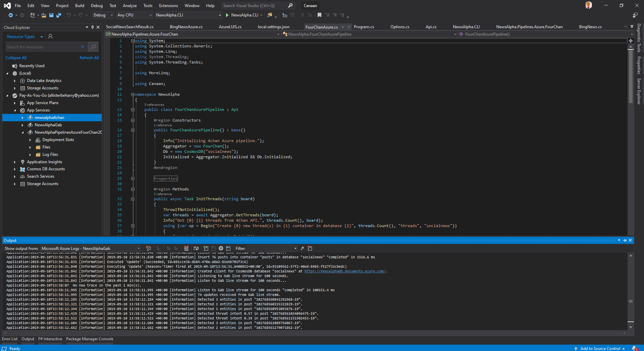Clear the resource search with the X icon
The height and width of the screenshot is (351, 644).
(83, 47)
